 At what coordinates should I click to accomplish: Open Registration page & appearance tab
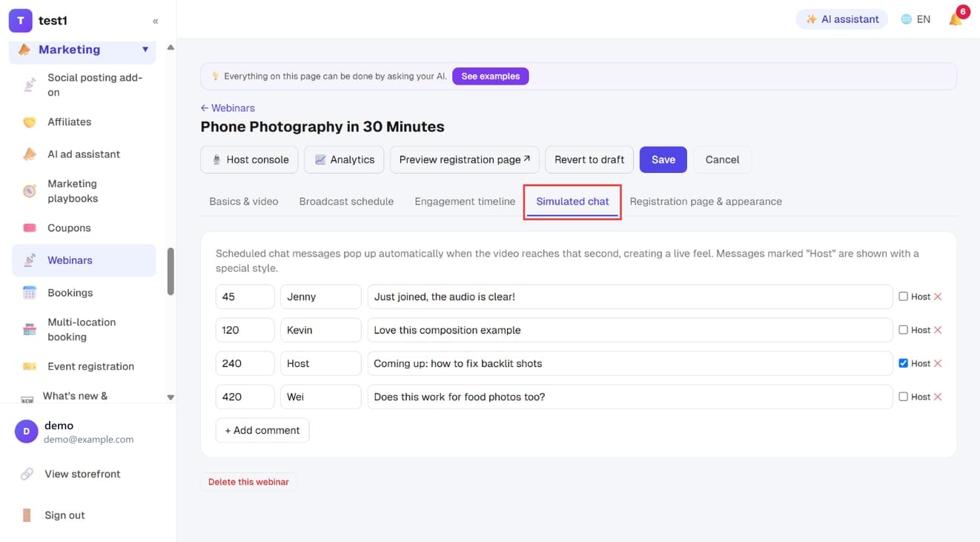tap(706, 202)
